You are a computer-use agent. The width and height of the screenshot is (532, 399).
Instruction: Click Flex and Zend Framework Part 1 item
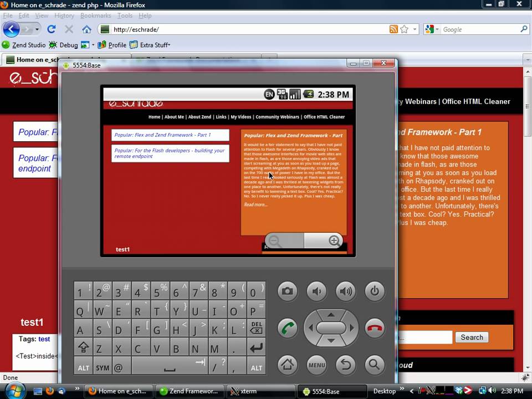(170, 135)
